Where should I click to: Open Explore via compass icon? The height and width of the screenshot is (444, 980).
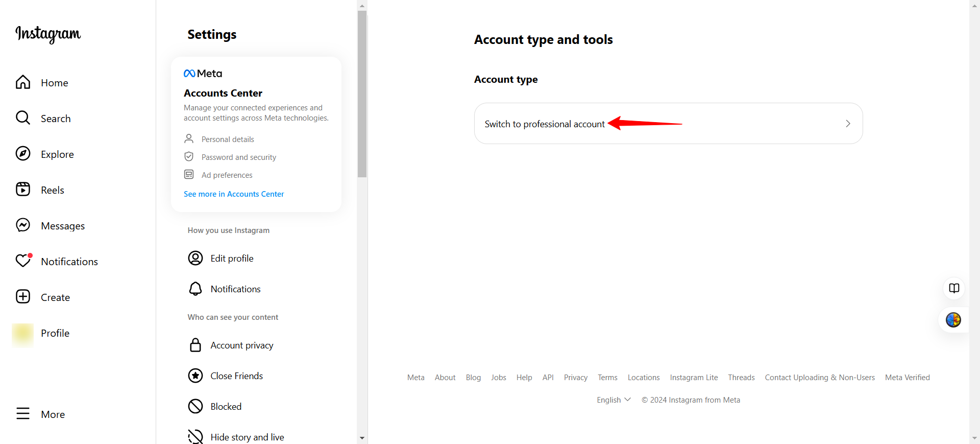pos(23,154)
